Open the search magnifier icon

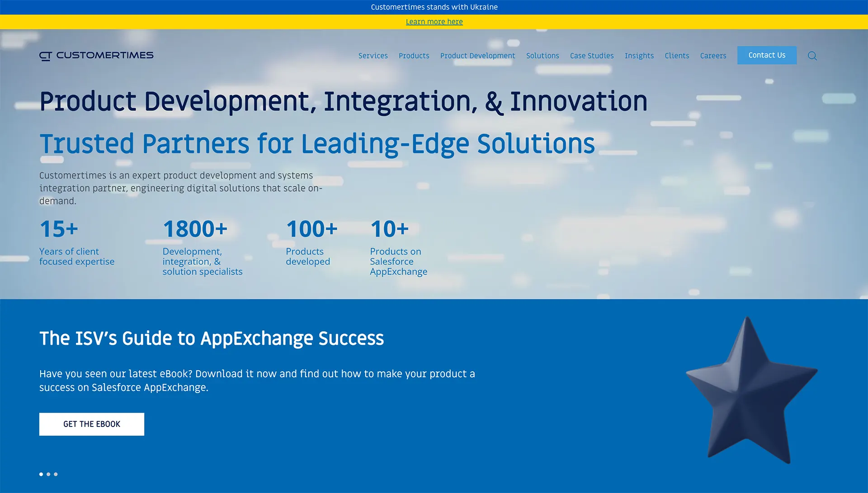tap(812, 56)
